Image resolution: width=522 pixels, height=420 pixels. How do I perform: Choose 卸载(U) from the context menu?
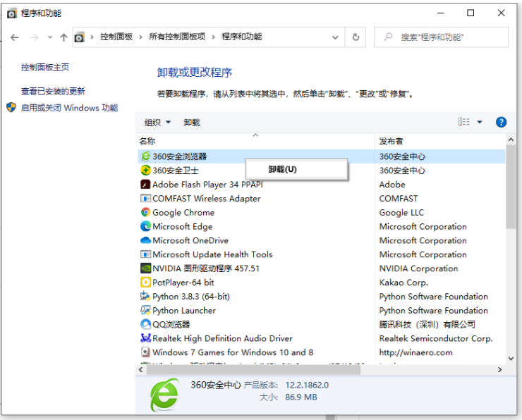(282, 169)
